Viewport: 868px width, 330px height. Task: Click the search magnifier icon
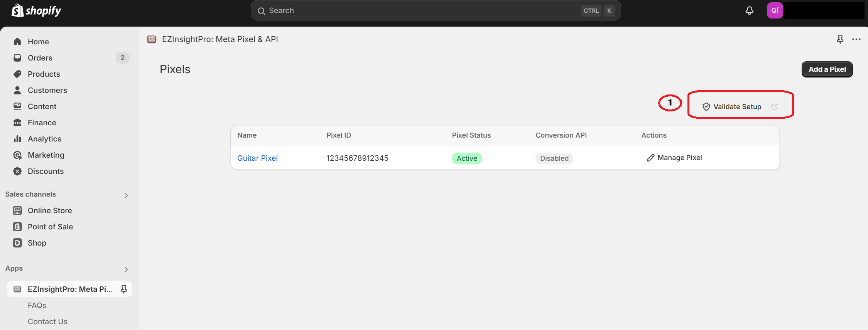pos(261,11)
